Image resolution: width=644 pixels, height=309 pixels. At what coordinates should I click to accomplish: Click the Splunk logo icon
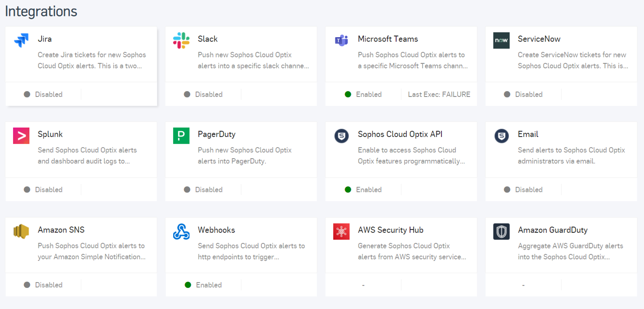coord(21,136)
